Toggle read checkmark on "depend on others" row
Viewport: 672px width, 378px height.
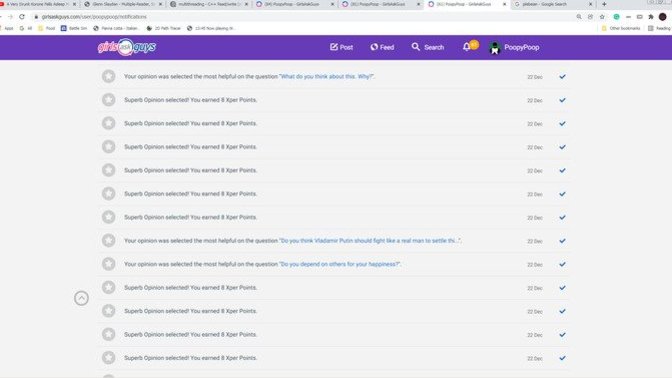click(562, 264)
